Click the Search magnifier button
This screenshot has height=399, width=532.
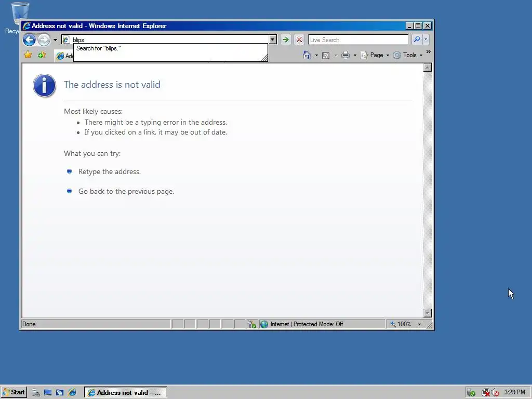coord(417,39)
